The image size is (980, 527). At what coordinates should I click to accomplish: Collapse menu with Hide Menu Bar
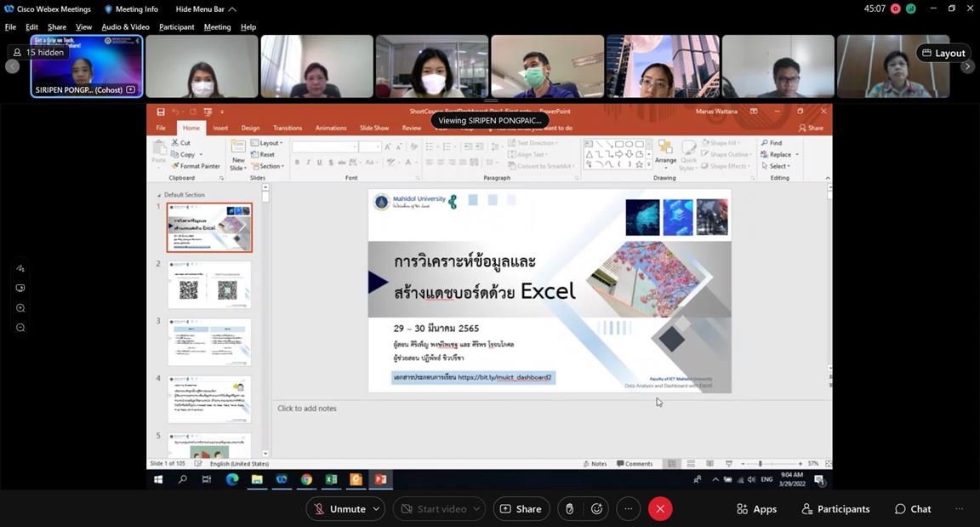tap(205, 9)
